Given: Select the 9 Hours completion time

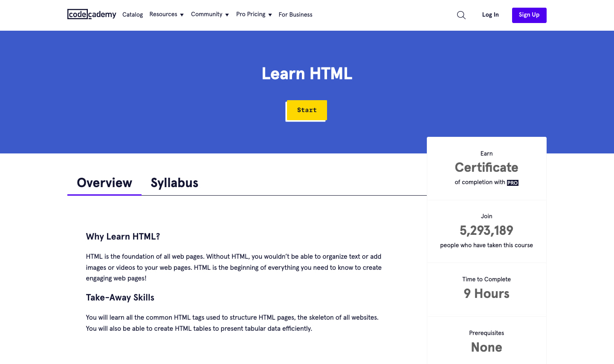Looking at the screenshot, I should pos(487,294).
